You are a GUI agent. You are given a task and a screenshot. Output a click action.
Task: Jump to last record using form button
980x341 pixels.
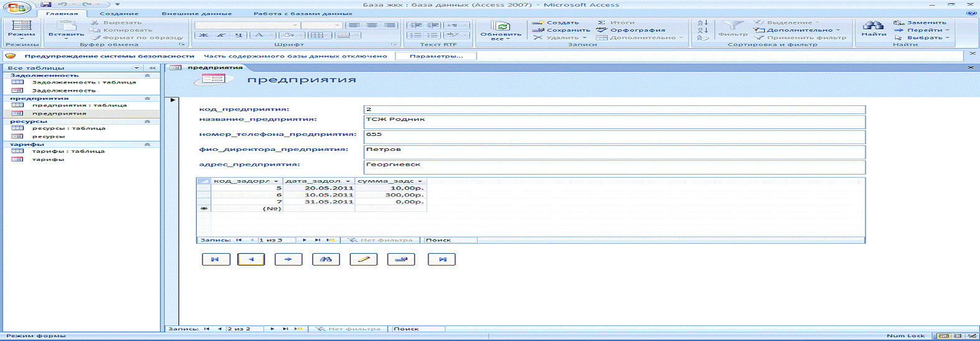[x=441, y=259]
